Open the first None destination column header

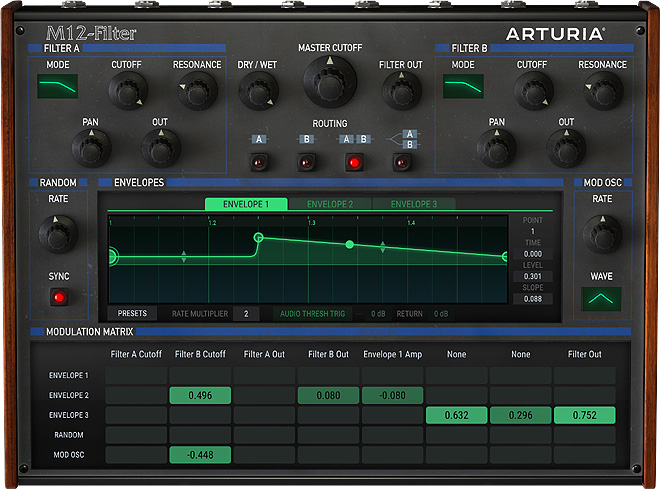click(456, 354)
